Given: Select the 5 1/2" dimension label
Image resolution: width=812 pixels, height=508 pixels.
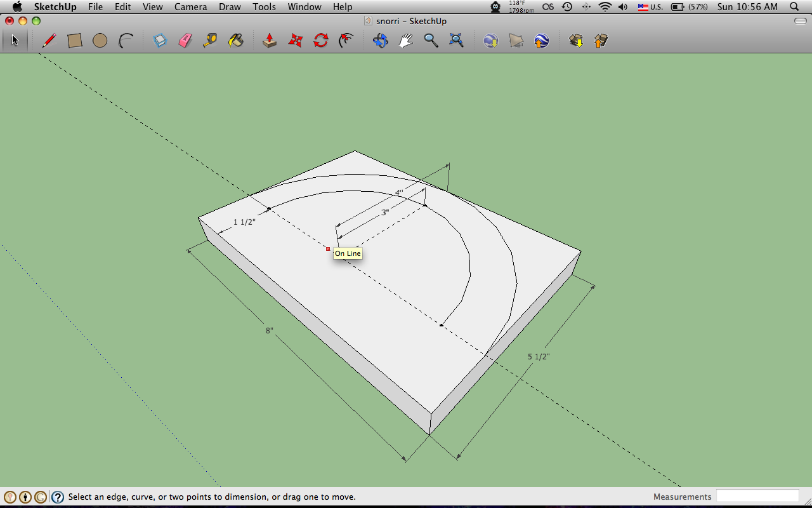Looking at the screenshot, I should pyautogui.click(x=539, y=356).
